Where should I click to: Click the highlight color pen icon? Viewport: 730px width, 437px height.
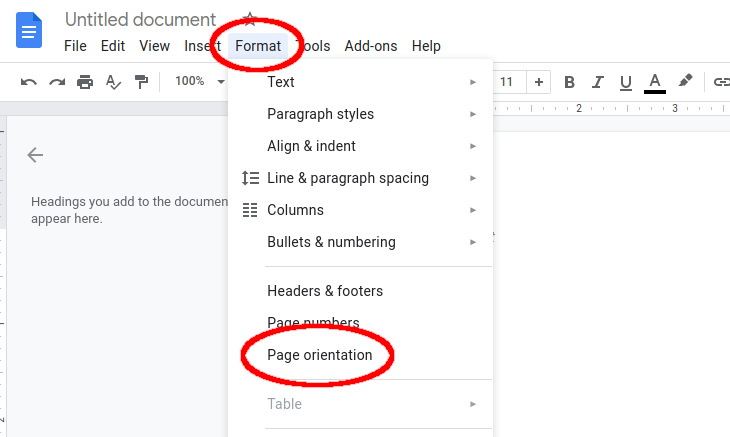tap(685, 82)
